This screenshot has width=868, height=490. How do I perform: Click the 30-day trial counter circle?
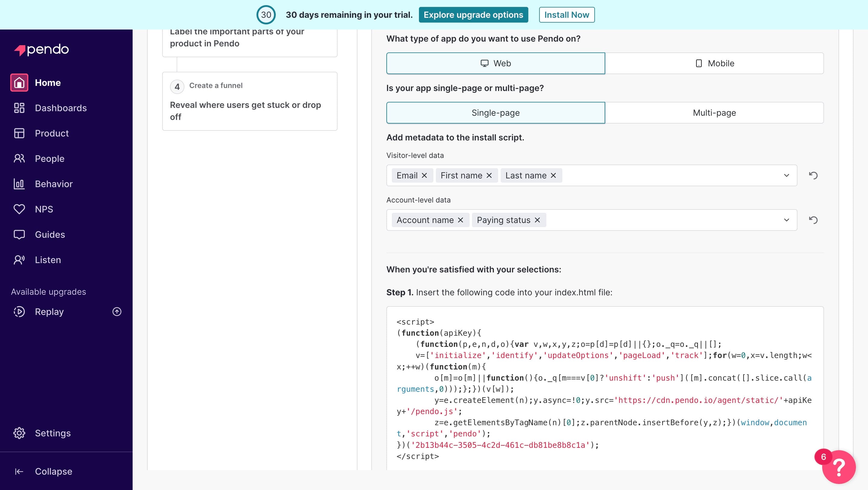tap(266, 15)
